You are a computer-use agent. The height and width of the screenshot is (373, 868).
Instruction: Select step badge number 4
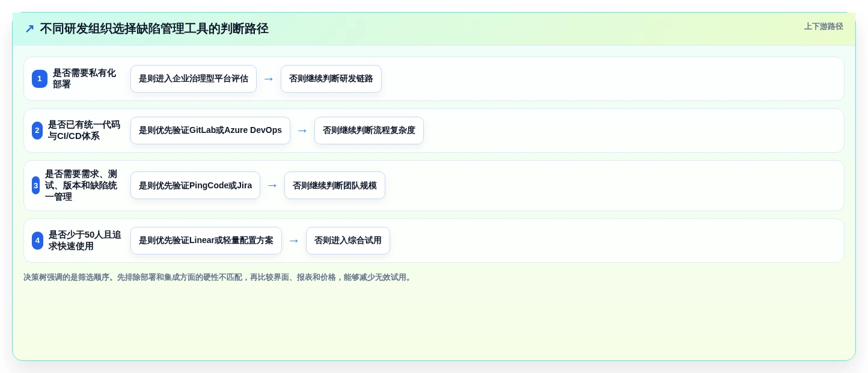pyautogui.click(x=37, y=241)
